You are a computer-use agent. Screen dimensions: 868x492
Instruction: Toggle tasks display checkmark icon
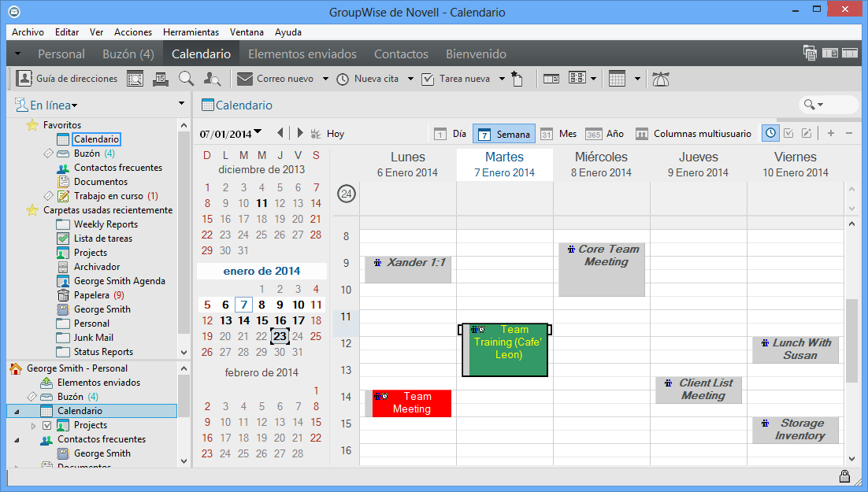pyautogui.click(x=788, y=133)
